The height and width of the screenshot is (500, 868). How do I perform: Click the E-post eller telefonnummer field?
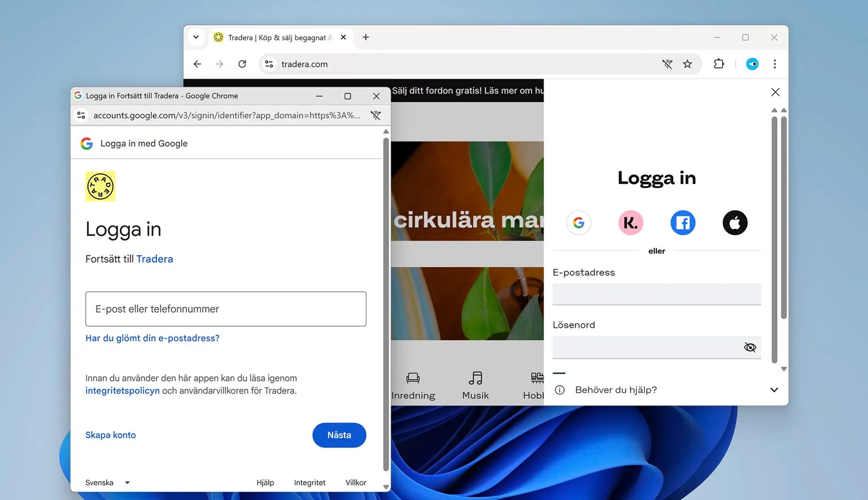226,309
